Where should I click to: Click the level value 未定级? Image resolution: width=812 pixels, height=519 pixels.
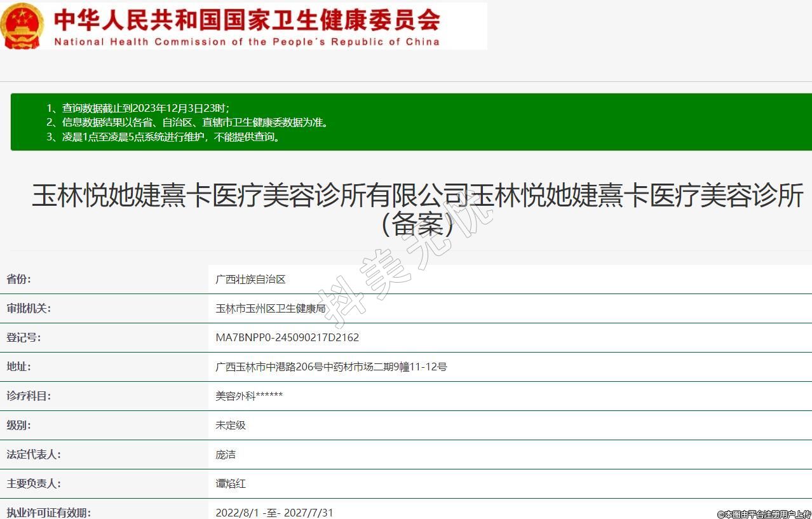tap(231, 425)
